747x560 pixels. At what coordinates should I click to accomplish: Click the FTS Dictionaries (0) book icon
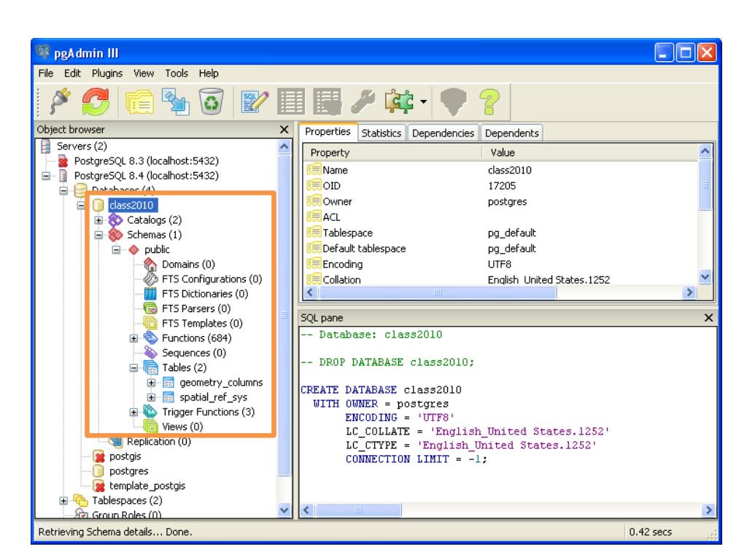[x=150, y=294]
